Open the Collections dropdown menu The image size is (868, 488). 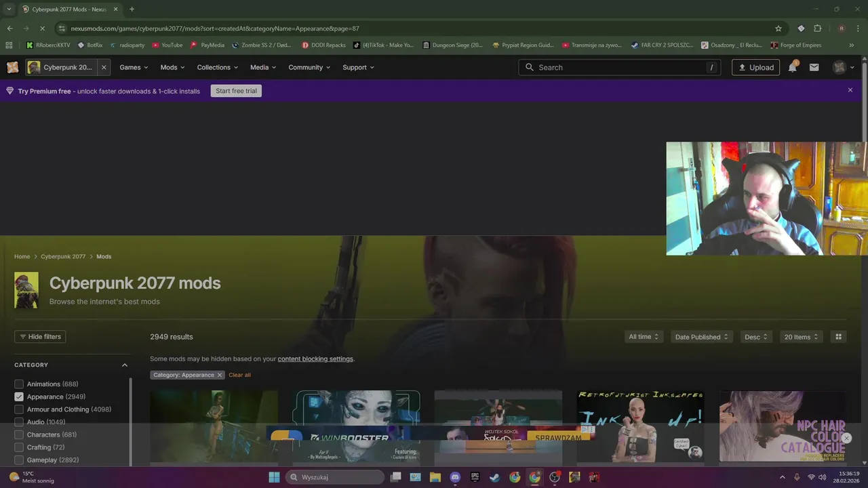pos(217,67)
